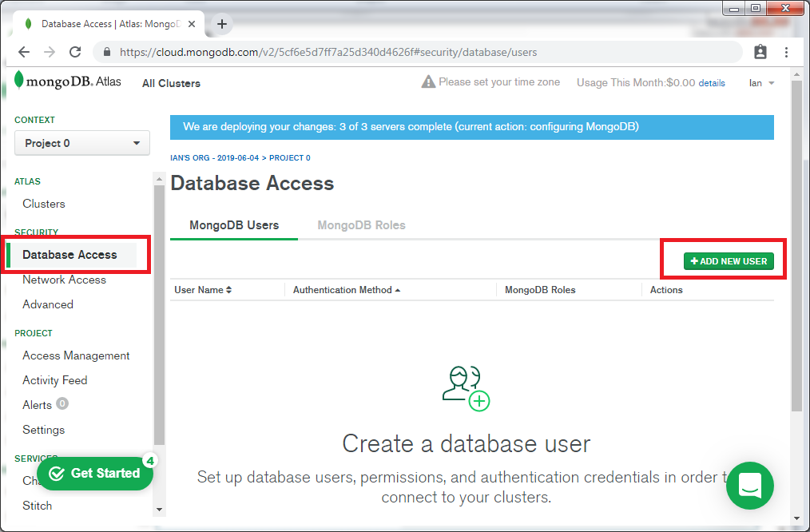Open Stitch in the sidebar
810x532 pixels.
click(x=38, y=506)
